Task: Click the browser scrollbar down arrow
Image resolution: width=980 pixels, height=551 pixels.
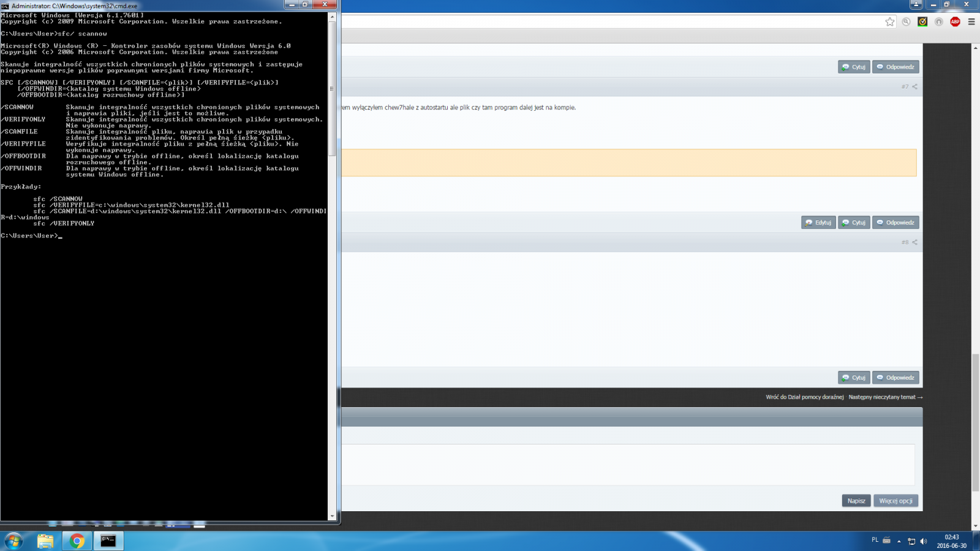Action: (x=976, y=526)
